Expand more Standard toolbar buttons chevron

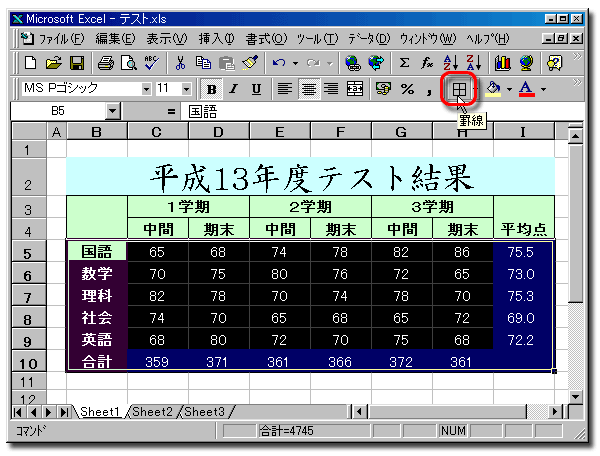pyautogui.click(x=577, y=57)
